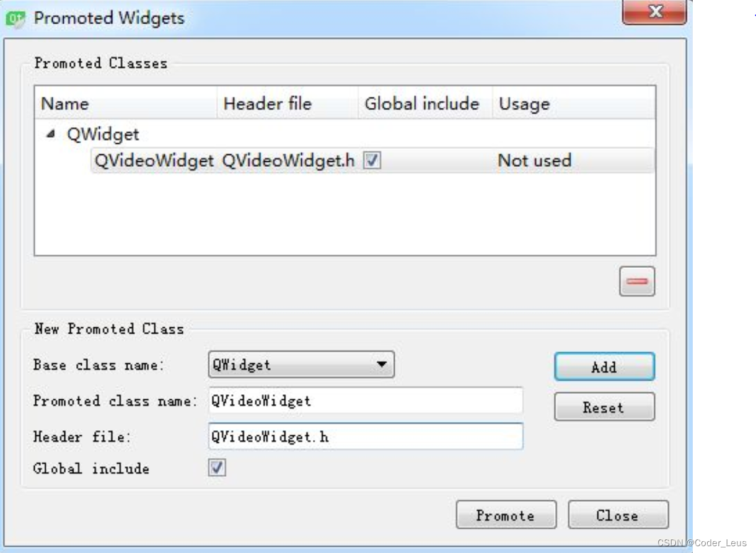This screenshot has height=553, width=756.
Task: Click Close to dismiss the dialog
Action: point(617,514)
